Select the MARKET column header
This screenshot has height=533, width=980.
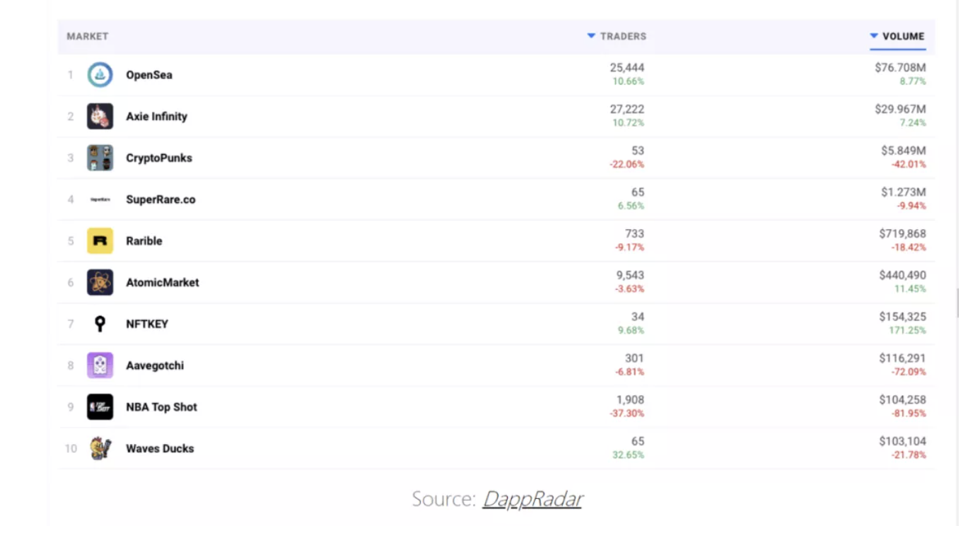click(88, 37)
